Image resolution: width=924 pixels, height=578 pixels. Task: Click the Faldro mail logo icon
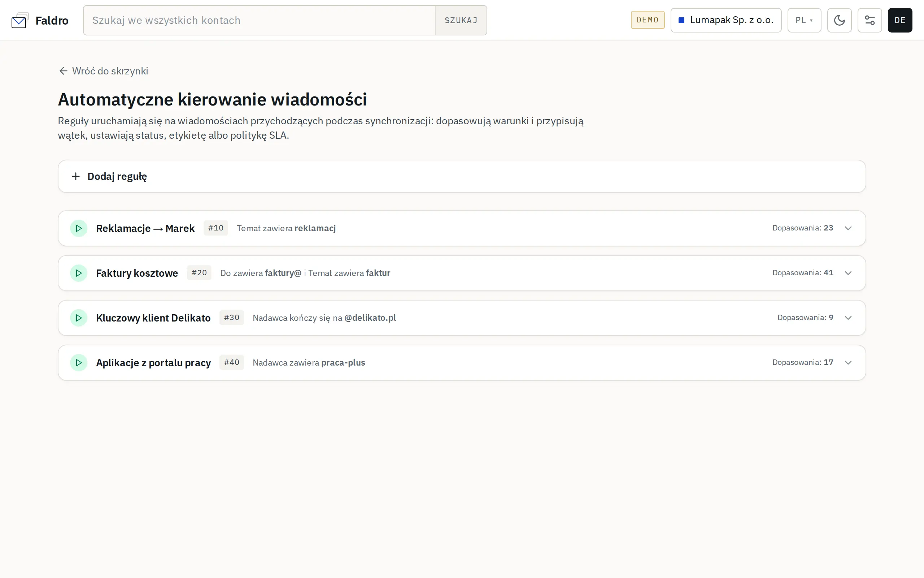click(20, 20)
